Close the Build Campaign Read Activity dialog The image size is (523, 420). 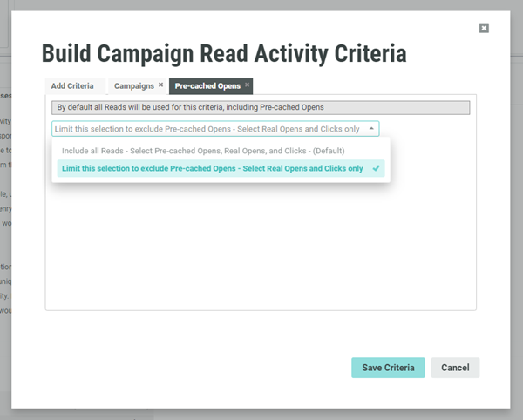[484, 28]
